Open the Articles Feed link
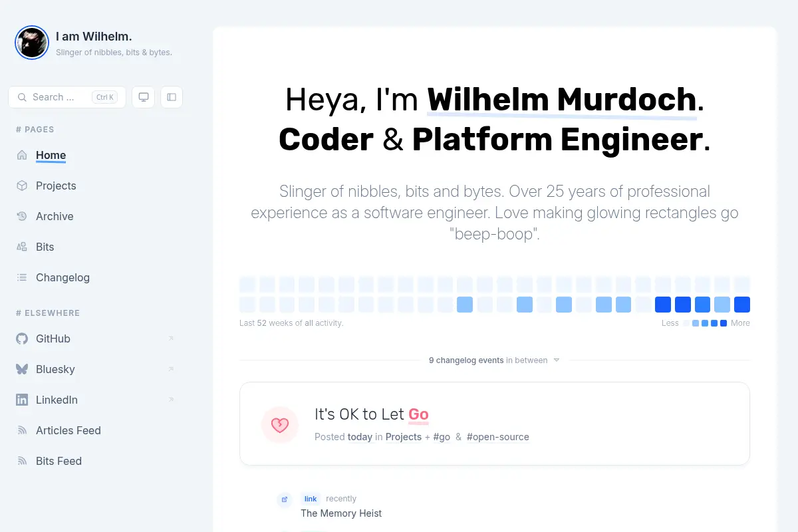798x532 pixels. pos(68,430)
